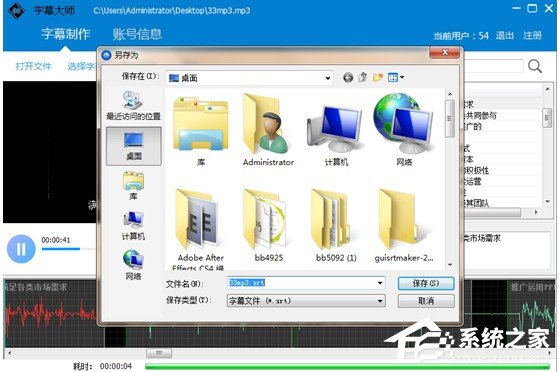This screenshot has width=559, height=372.
Task: Click the dialog file list scrollbar thumb
Action: pyautogui.click(x=450, y=118)
